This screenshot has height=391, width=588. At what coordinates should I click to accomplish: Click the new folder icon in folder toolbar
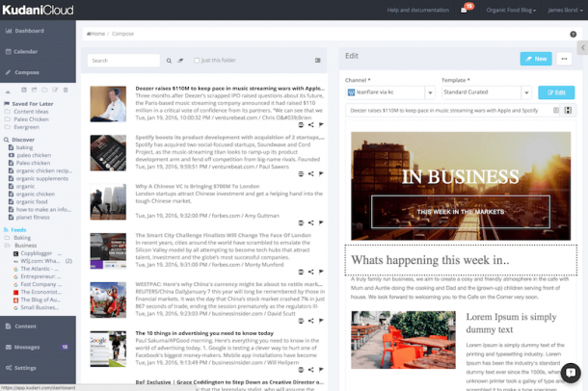click(44, 90)
